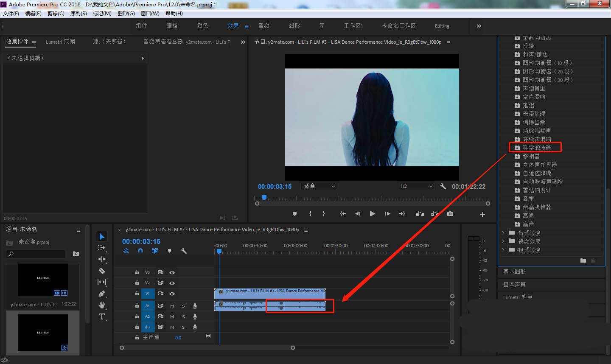Image resolution: width=611 pixels, height=364 pixels.
Task: Select the Ripple Edit tool
Action: pyautogui.click(x=102, y=259)
